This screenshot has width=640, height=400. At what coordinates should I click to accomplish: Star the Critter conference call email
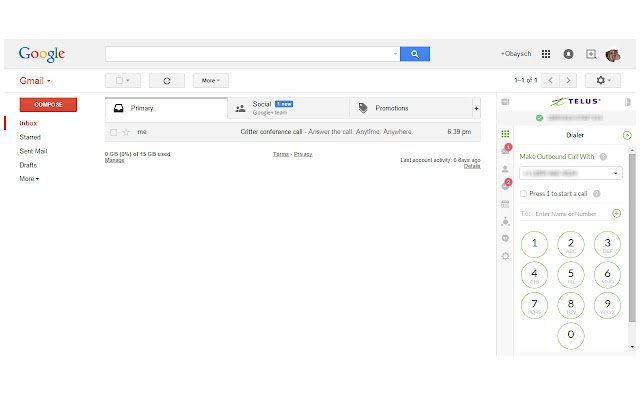pos(126,132)
